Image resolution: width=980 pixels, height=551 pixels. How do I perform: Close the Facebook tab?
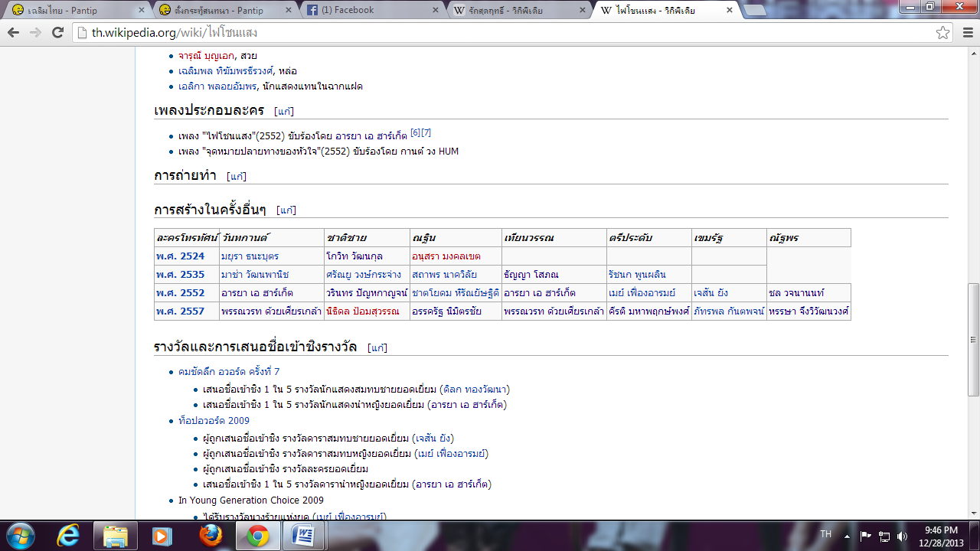click(x=436, y=11)
